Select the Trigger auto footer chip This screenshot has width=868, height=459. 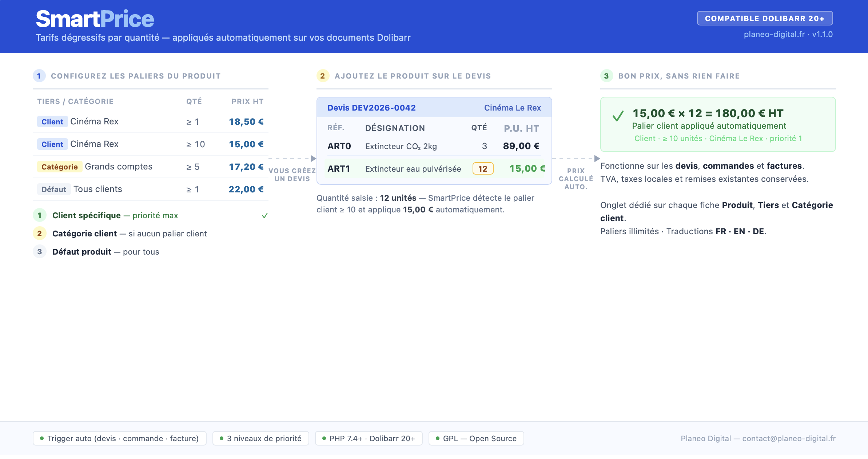coord(119,438)
